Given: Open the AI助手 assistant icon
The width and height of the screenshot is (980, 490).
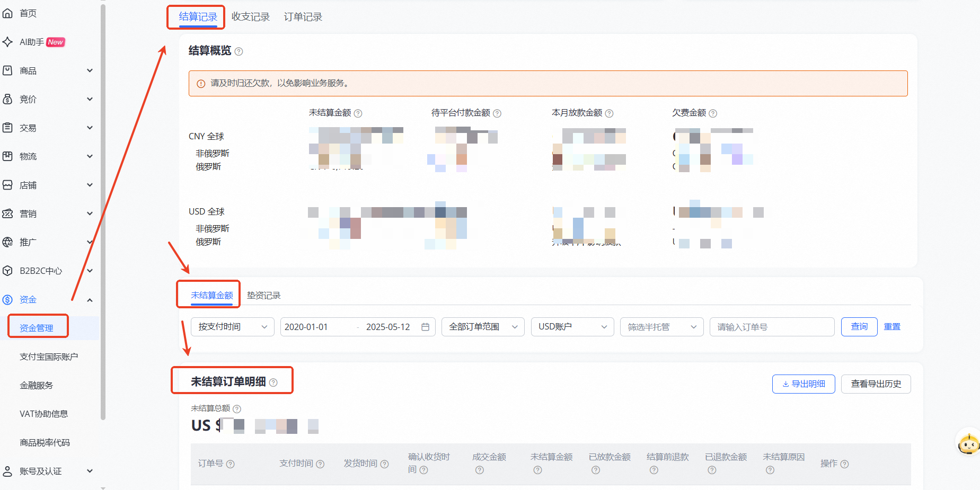Looking at the screenshot, I should (x=8, y=42).
